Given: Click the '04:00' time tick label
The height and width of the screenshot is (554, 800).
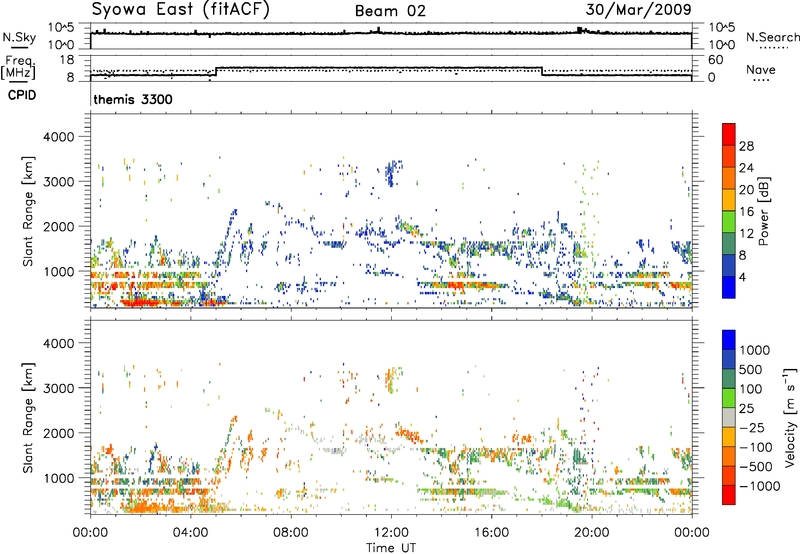Looking at the screenshot, I should click(191, 533).
